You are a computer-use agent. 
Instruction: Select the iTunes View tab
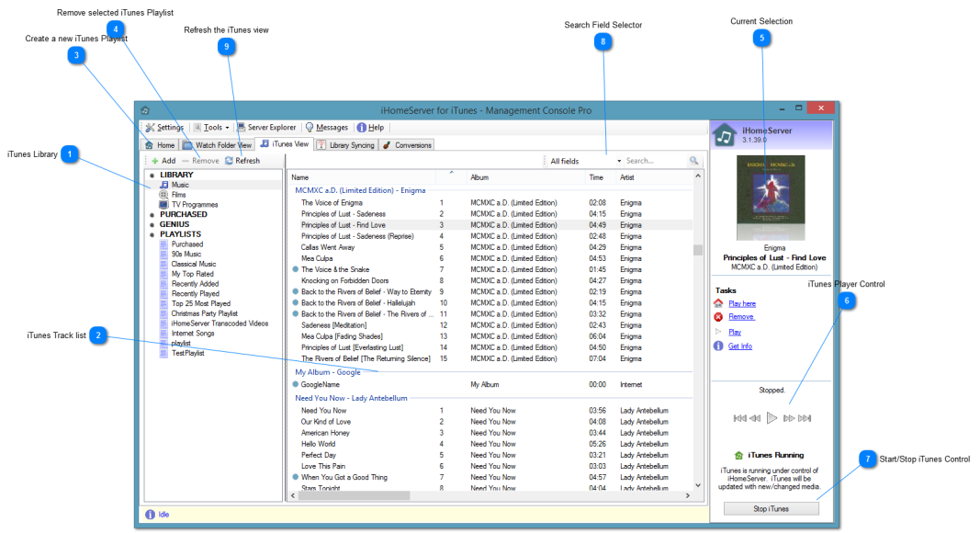(x=285, y=144)
